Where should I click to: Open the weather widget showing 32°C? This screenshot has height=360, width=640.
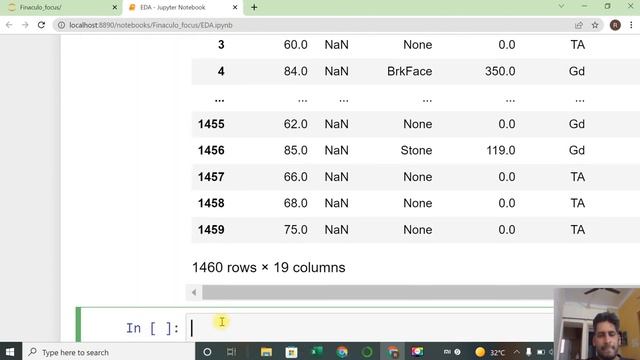point(490,352)
